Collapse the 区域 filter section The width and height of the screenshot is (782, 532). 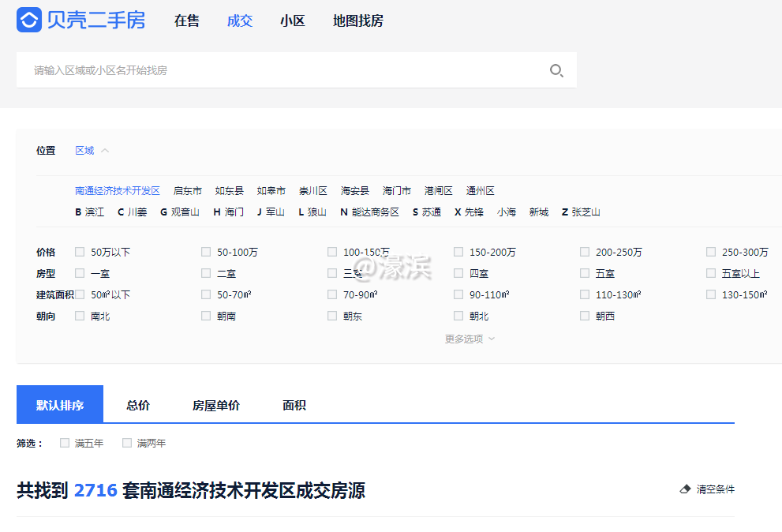(90, 150)
